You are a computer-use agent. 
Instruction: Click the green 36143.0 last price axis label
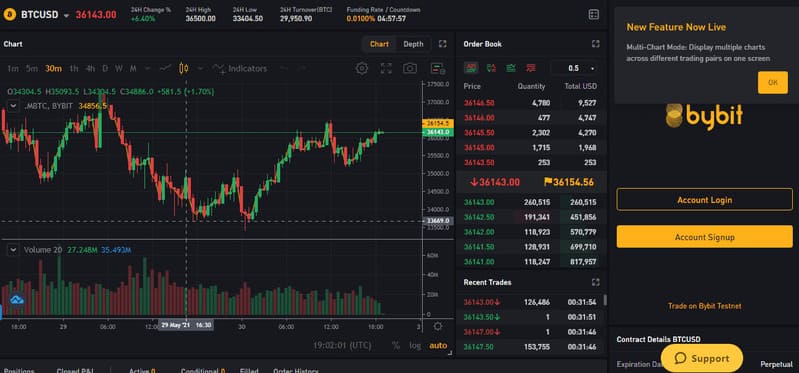(438, 132)
